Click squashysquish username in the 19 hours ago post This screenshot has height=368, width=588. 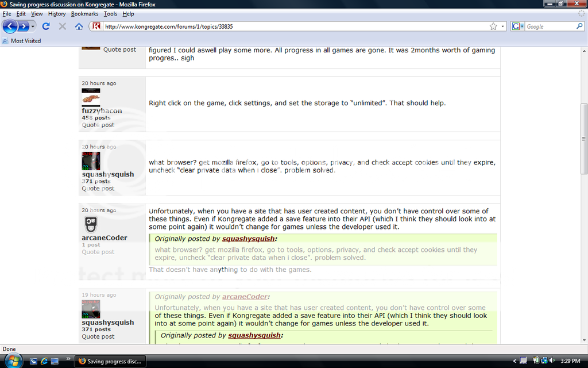click(x=108, y=322)
